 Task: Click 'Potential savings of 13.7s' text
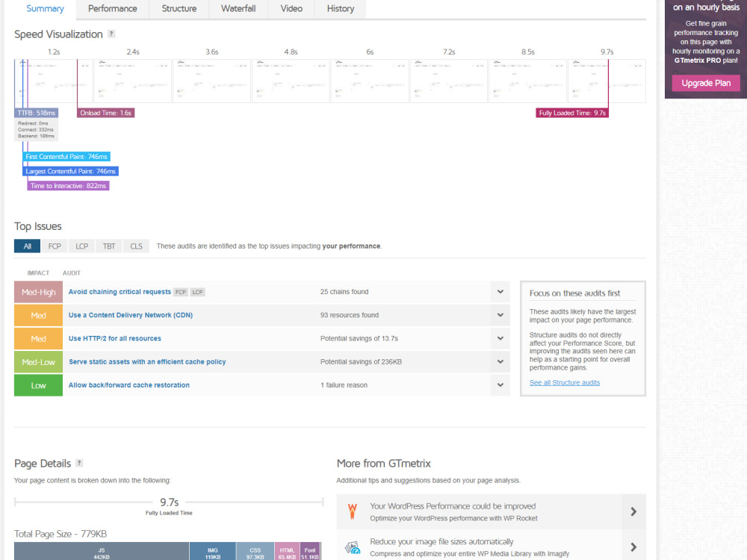[x=359, y=338]
